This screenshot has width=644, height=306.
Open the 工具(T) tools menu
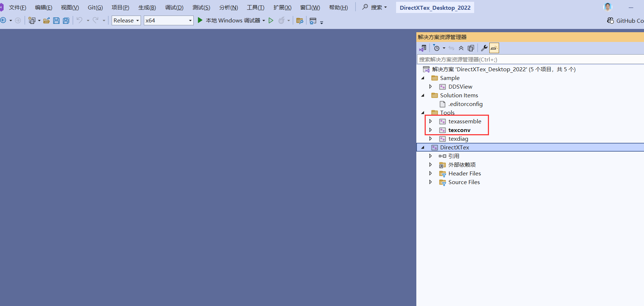click(256, 8)
